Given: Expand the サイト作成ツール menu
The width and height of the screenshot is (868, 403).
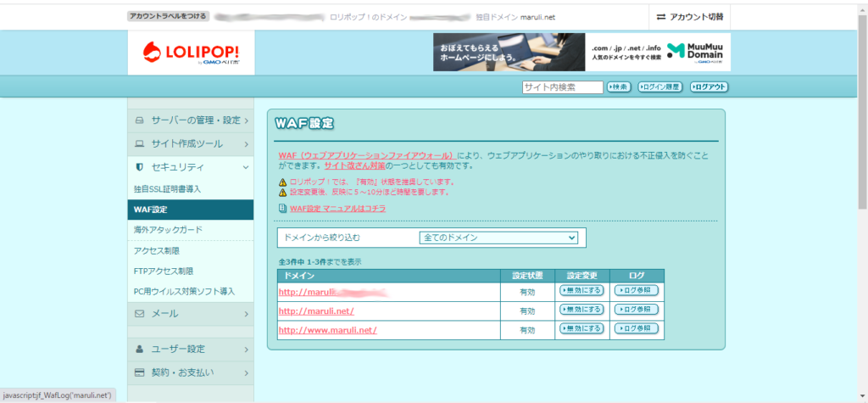Looking at the screenshot, I should (191, 144).
